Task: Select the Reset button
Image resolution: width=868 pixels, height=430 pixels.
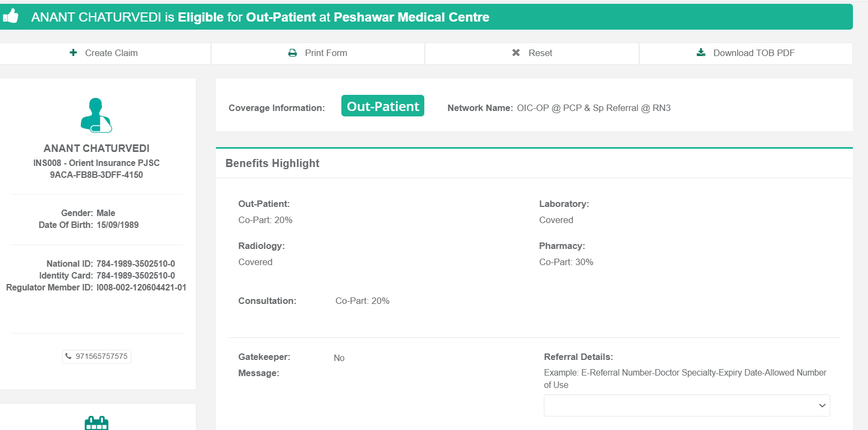Action: (532, 53)
